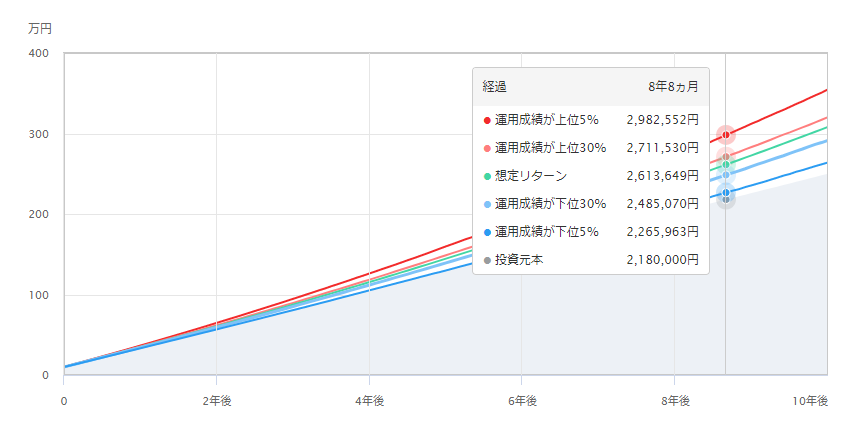The width and height of the screenshot is (842, 434).
Task: Select the green 想定リターン data point marker
Action: pos(726,165)
